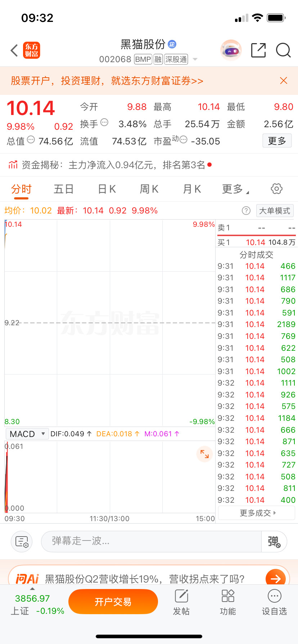Switch to the 五日 tab

64,189
